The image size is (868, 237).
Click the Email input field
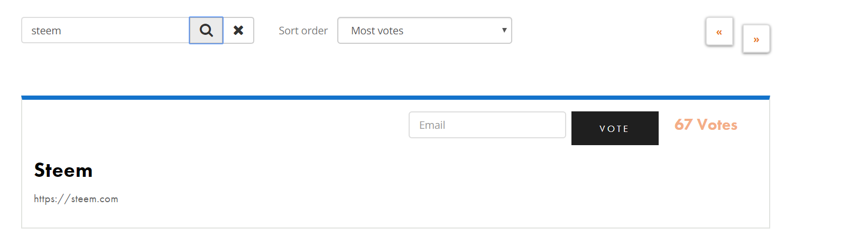pos(487,125)
